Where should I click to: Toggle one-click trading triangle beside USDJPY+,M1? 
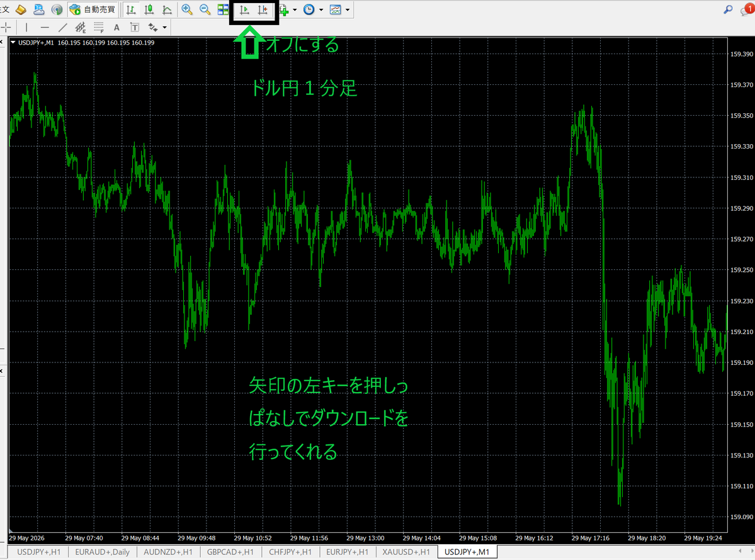click(x=13, y=42)
